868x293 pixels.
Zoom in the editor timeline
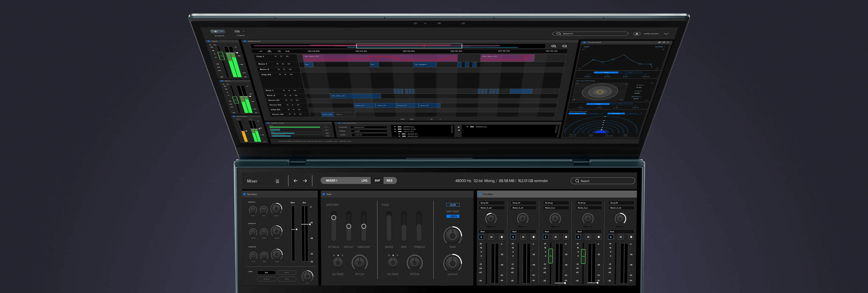point(553,46)
